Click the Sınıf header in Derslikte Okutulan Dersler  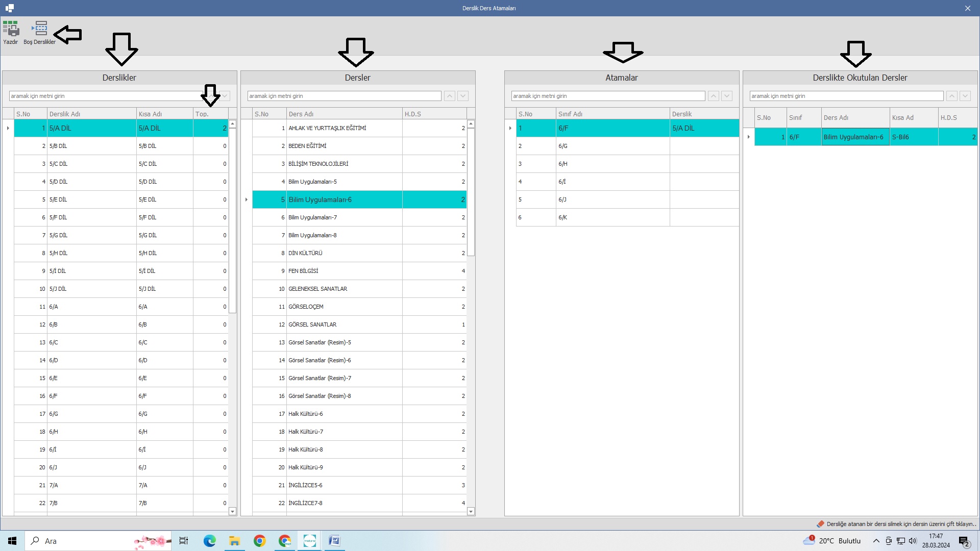point(804,117)
